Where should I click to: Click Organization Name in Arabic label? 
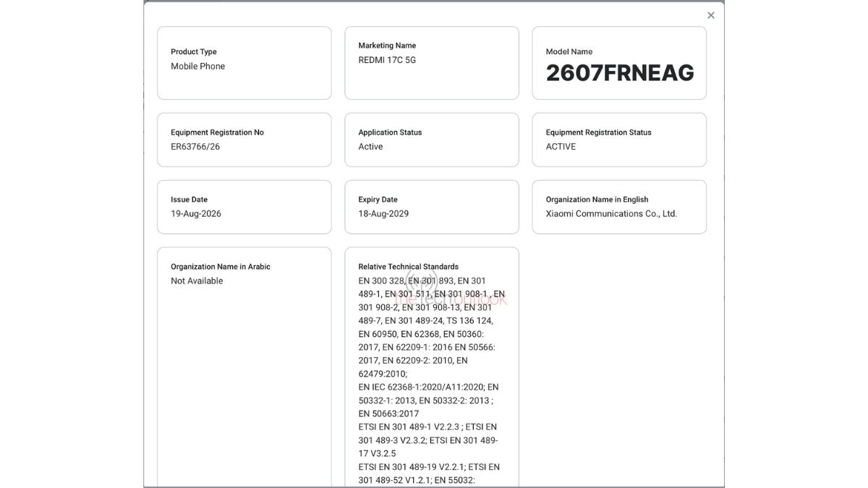pyautogui.click(x=220, y=267)
